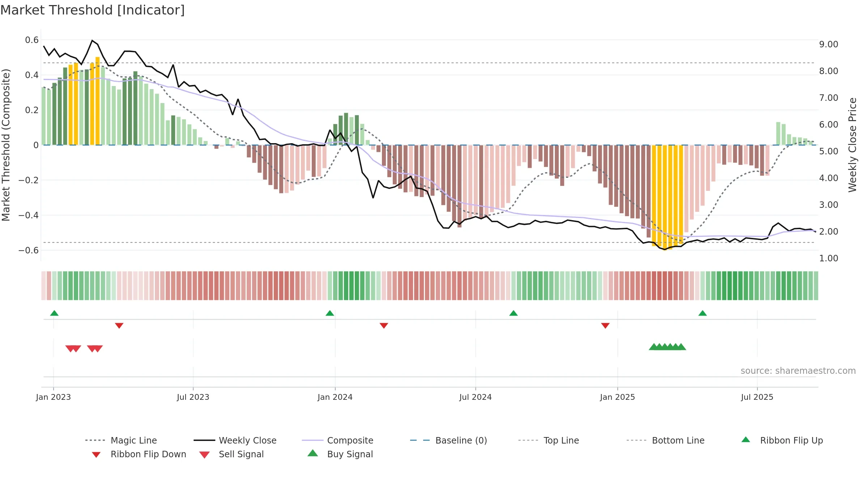Click the Weekly Close Price axis title
This screenshot has width=868, height=488.
[x=852, y=145]
